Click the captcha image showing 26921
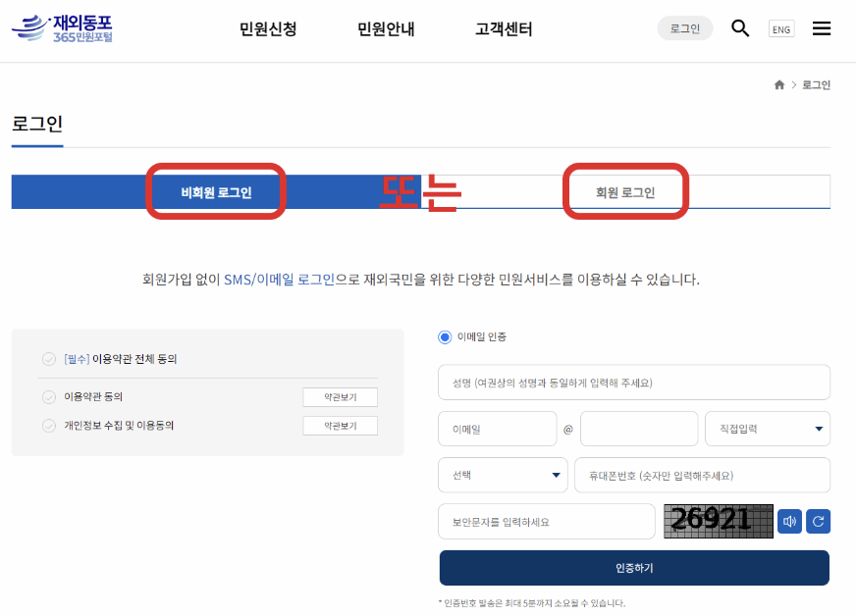856x616 pixels. (x=718, y=521)
